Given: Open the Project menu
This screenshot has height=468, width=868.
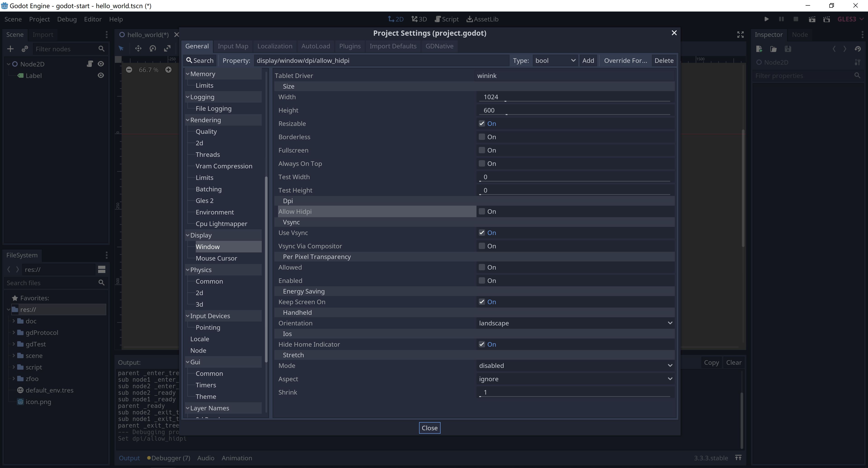Looking at the screenshot, I should 39,19.
